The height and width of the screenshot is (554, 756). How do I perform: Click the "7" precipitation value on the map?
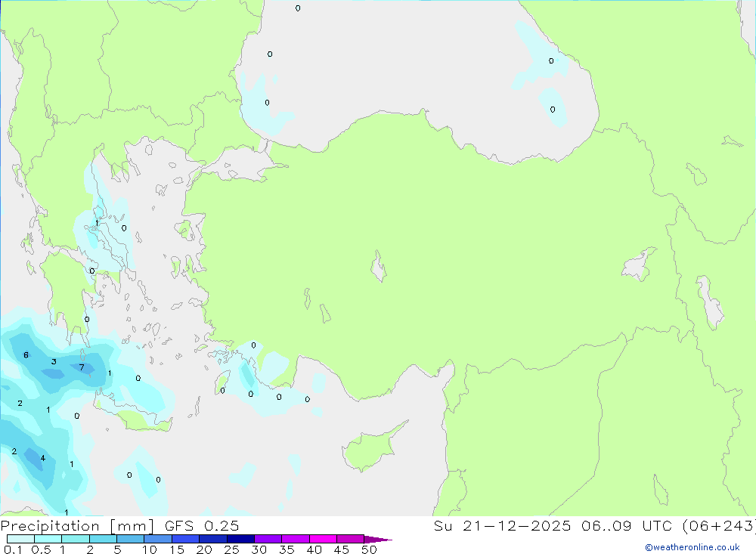coord(82,367)
